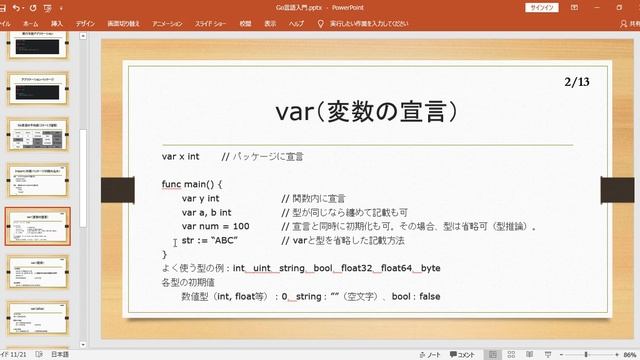Image resolution: width=640 pixels, height=360 pixels.
Task: Click the 86% zoom level value
Action: click(630, 355)
